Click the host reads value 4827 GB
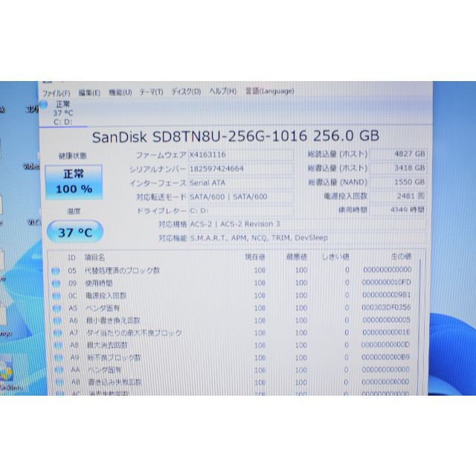Viewport: 476px width, 476px height. (398, 154)
